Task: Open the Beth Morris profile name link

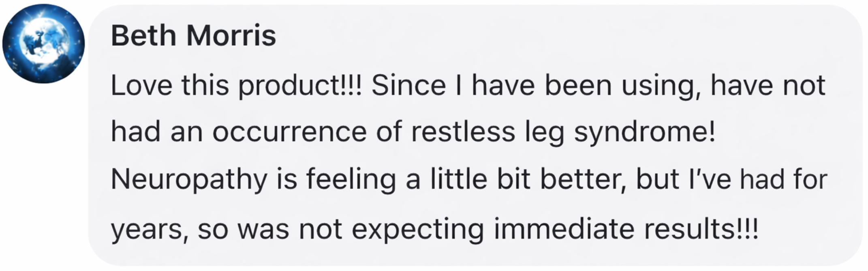Action: [x=193, y=36]
